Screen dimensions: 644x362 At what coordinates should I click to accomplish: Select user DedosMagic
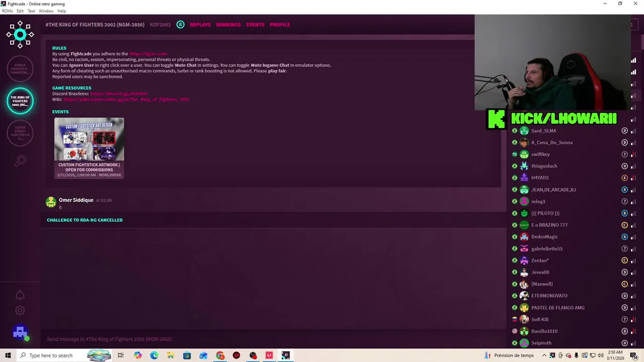coord(544,237)
